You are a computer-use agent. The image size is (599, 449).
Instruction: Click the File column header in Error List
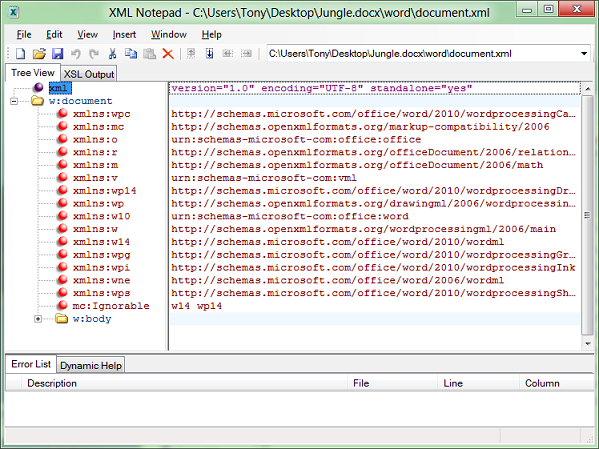coord(392,383)
